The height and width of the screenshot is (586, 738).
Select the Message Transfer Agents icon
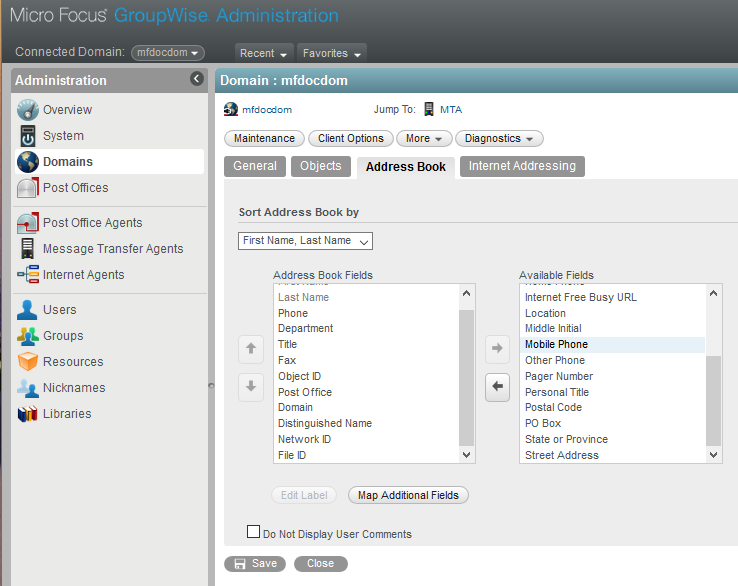[27, 249]
